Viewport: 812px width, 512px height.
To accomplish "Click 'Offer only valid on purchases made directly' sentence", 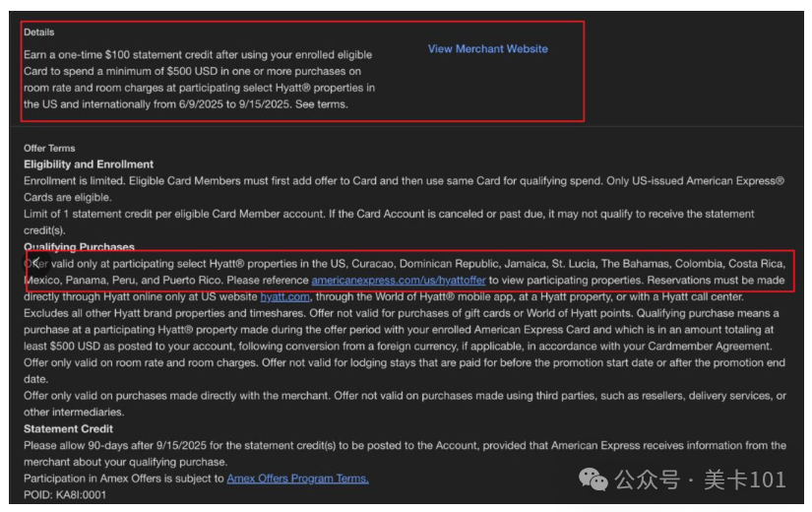I will coord(405,404).
